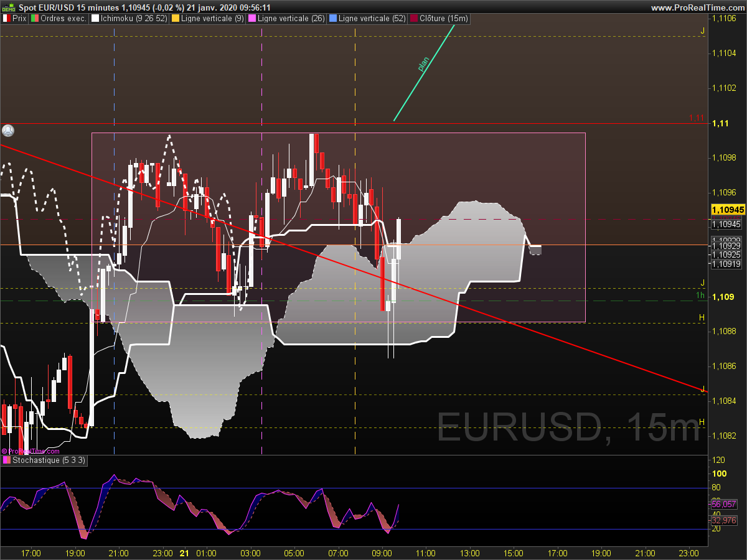The image size is (747, 560).
Task: Select the green 'plan' line label
Action: (423, 64)
